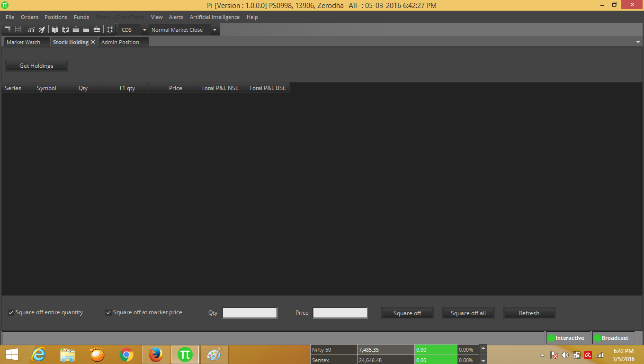This screenshot has width=644, height=364.
Task: Open Internet Explorer from taskbar
Action: (x=38, y=355)
